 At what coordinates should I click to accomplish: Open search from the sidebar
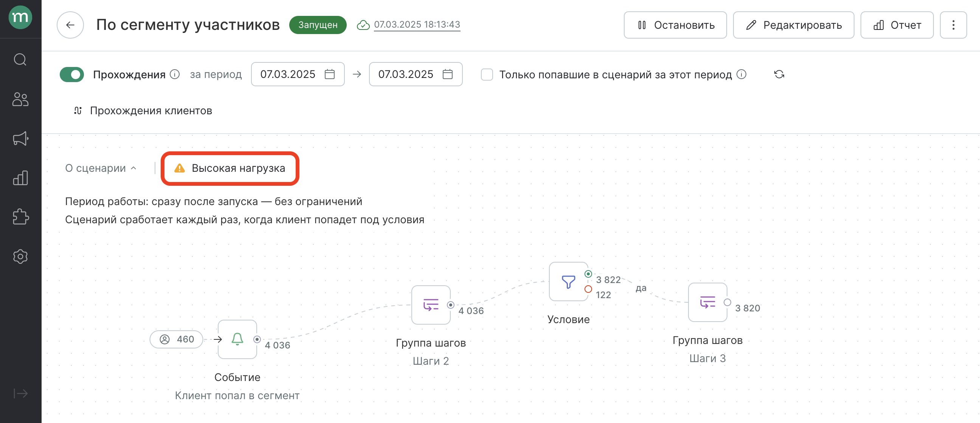point(20,60)
